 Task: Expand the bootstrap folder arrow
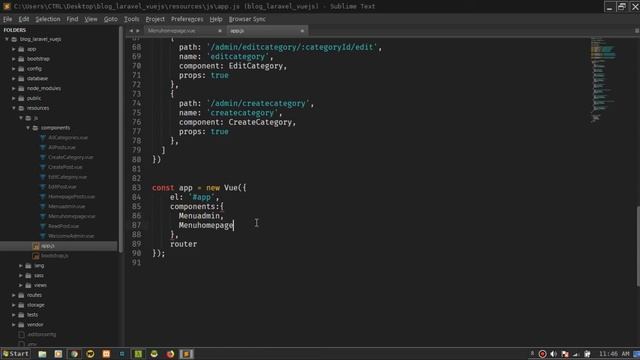13,59
